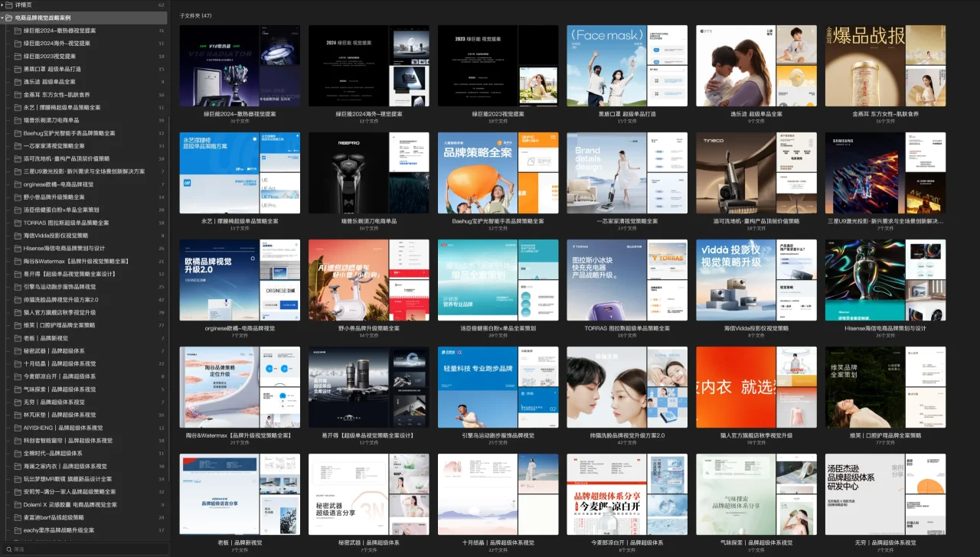Image resolution: width=980 pixels, height=557 pixels.
Task: Click the open folder icon beside 电商品牌视觉战略案例
Action: [9, 17]
